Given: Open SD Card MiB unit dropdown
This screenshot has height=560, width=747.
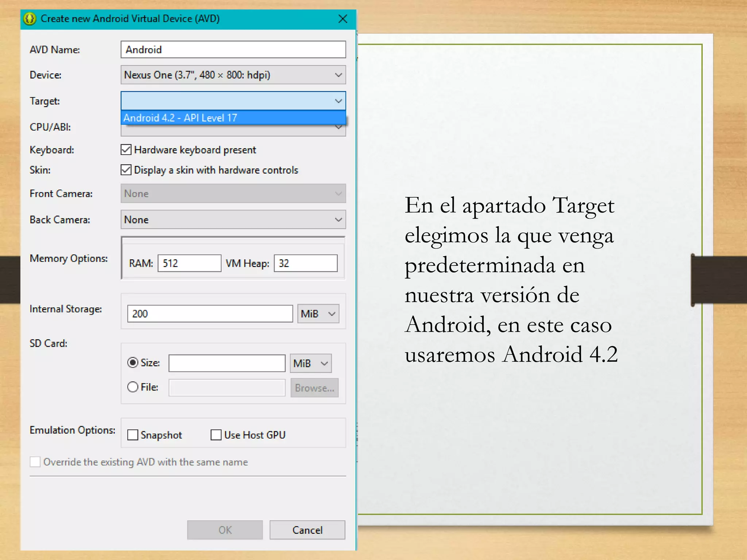Looking at the screenshot, I should tap(311, 363).
